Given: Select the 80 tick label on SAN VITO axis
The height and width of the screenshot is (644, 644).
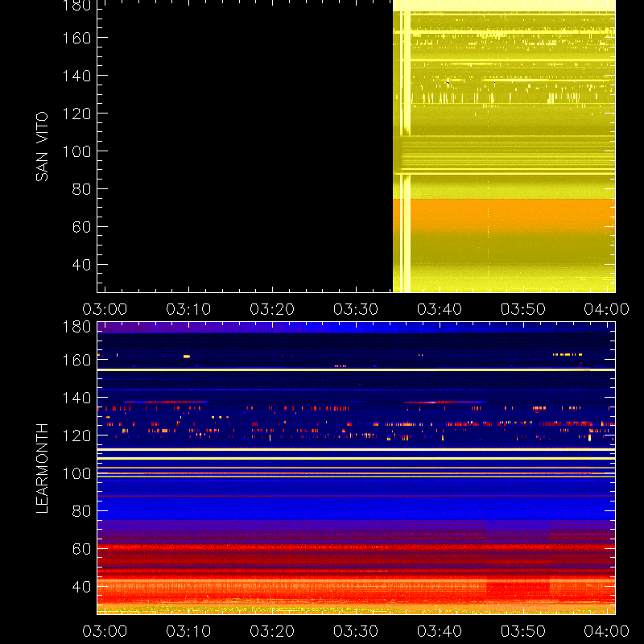Looking at the screenshot, I should pos(81,189).
